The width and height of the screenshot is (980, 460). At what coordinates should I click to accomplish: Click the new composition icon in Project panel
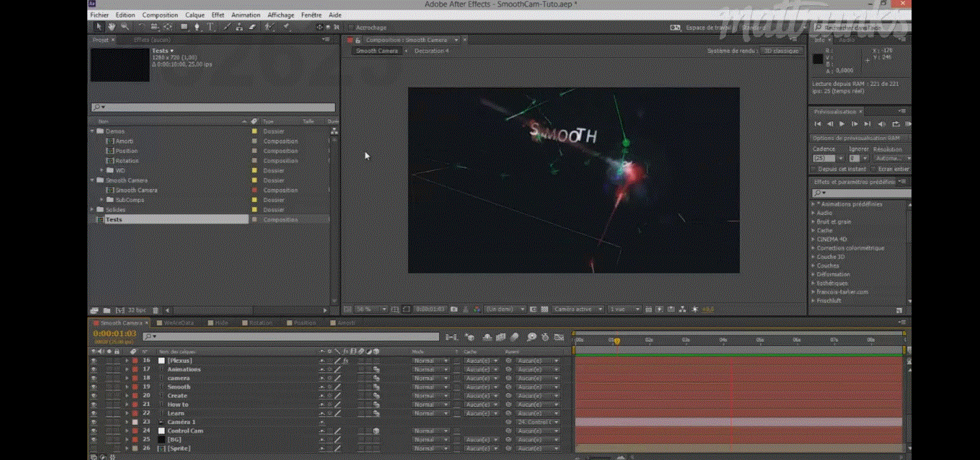[x=120, y=310]
